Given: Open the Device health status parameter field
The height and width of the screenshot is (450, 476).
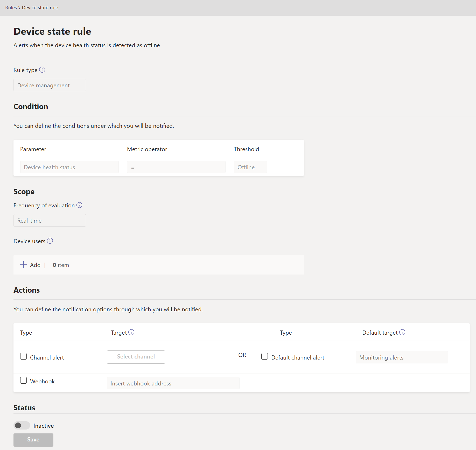Looking at the screenshot, I should click(x=69, y=167).
